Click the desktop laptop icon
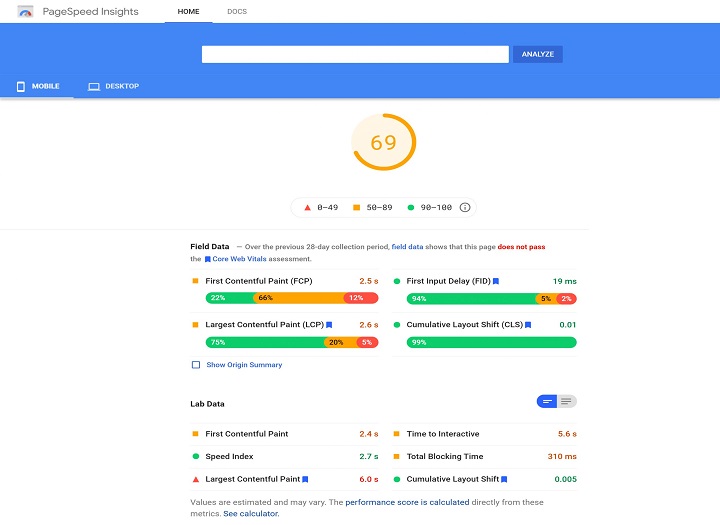Screen dimensions: 720x525 (x=94, y=86)
